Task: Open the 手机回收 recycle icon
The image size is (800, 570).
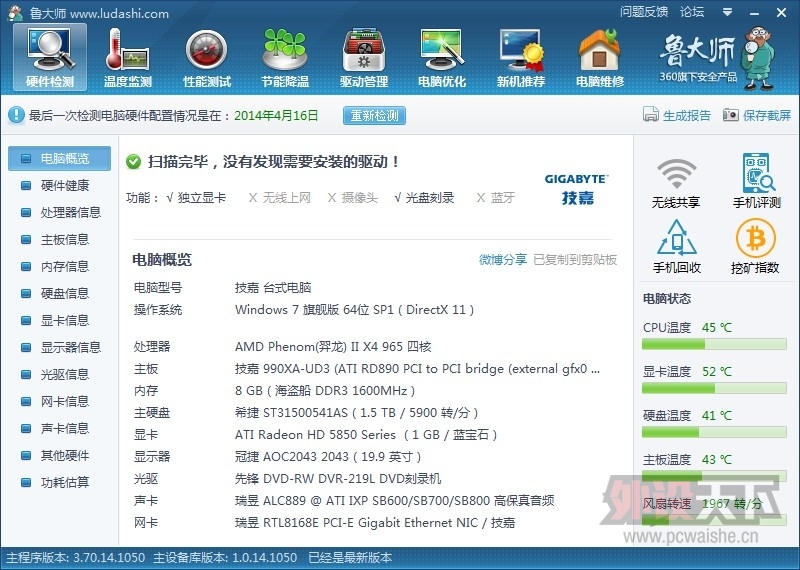Action: coord(677,247)
